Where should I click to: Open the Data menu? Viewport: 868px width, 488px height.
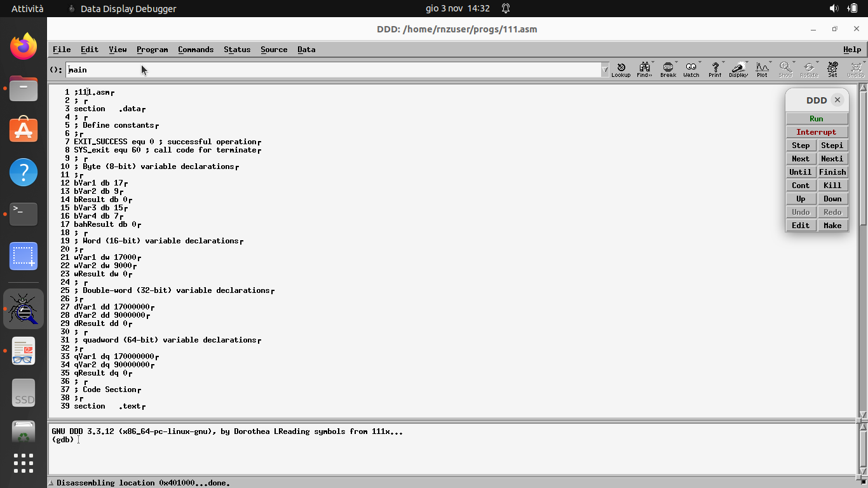pyautogui.click(x=306, y=50)
